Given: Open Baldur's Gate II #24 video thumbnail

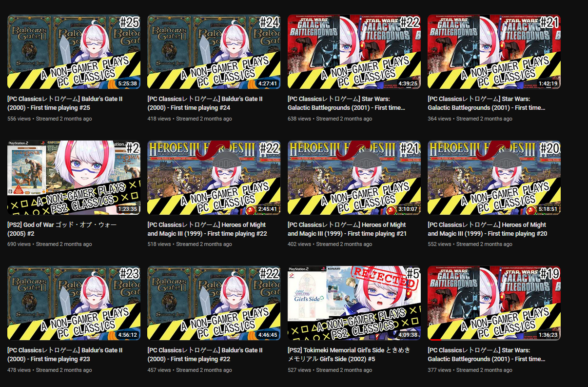Looking at the screenshot, I should 214,51.
